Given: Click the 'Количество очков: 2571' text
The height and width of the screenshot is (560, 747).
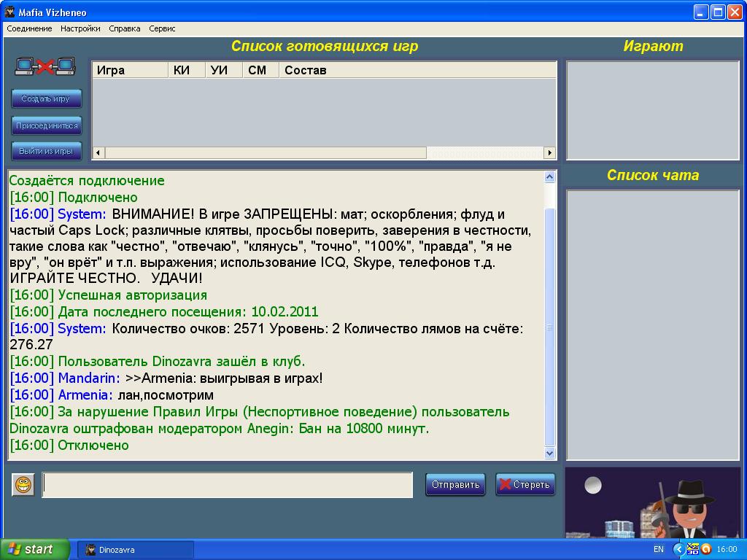Looking at the screenshot, I should pyautogui.click(x=188, y=329).
